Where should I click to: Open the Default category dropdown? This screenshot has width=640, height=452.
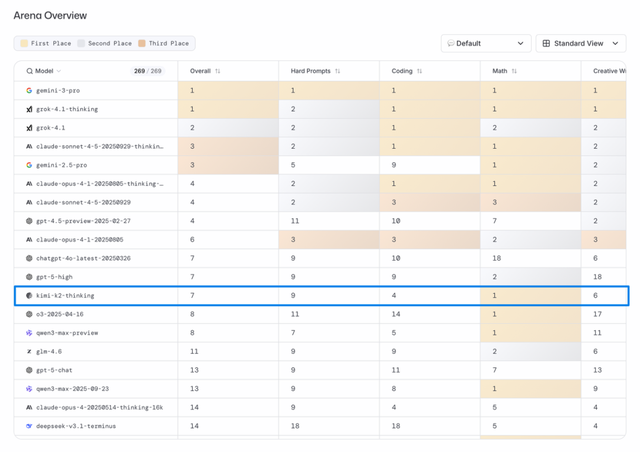pyautogui.click(x=485, y=44)
